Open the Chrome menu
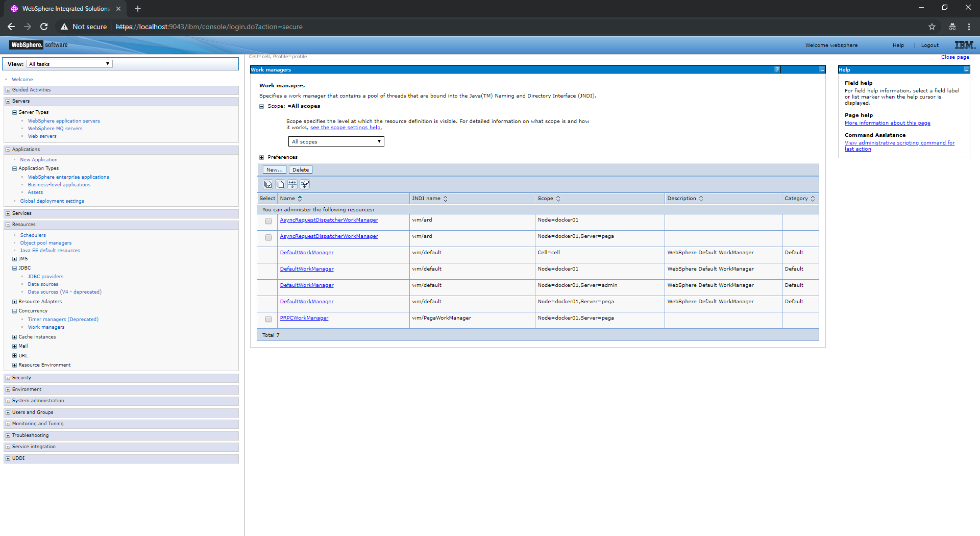 point(969,27)
